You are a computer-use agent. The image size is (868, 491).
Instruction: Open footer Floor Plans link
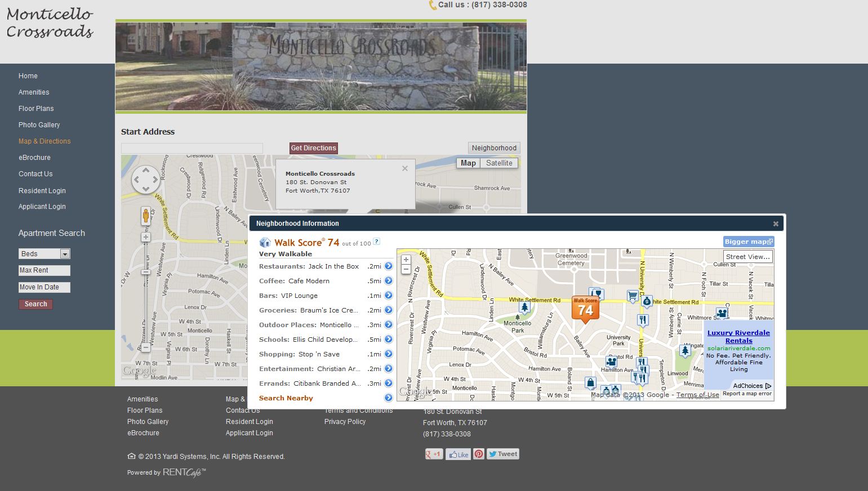[145, 410]
